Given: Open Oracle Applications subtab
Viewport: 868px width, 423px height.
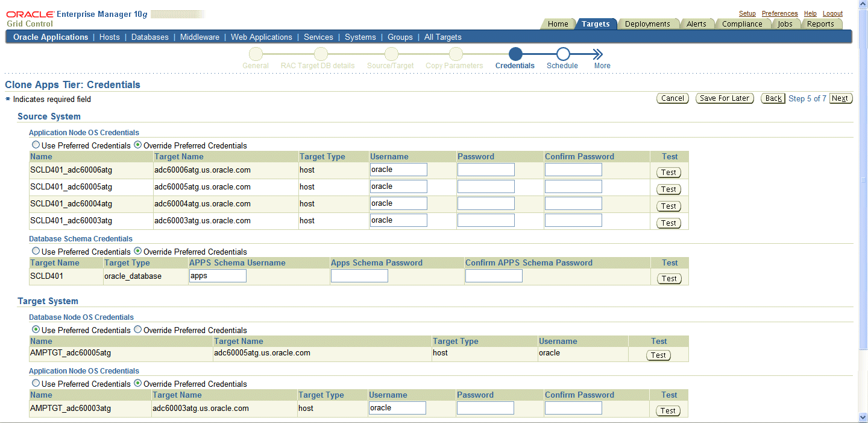Looking at the screenshot, I should 51,37.
